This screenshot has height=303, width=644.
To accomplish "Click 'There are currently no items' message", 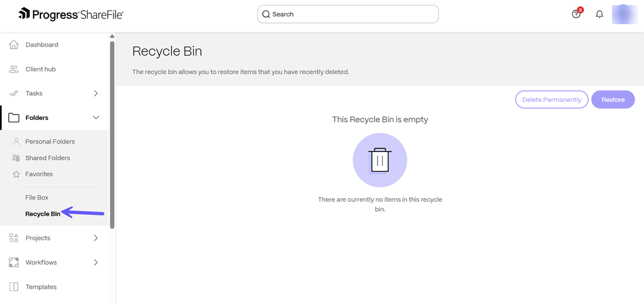I will [380, 205].
